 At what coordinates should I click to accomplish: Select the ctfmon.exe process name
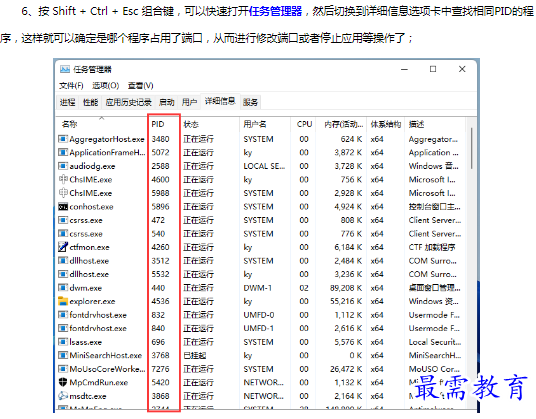(x=89, y=247)
